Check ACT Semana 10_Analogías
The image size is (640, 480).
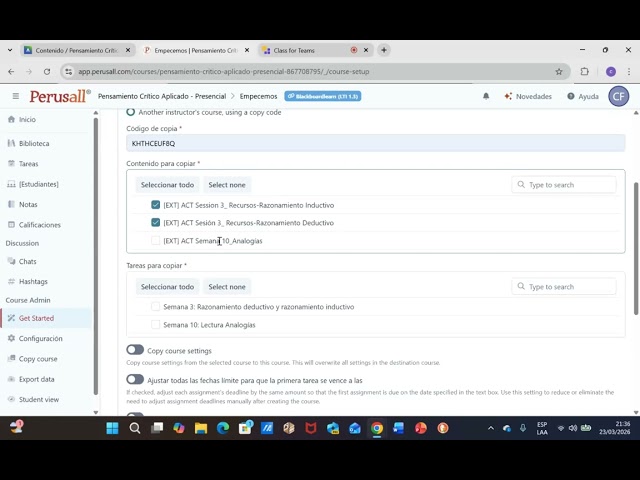156,240
